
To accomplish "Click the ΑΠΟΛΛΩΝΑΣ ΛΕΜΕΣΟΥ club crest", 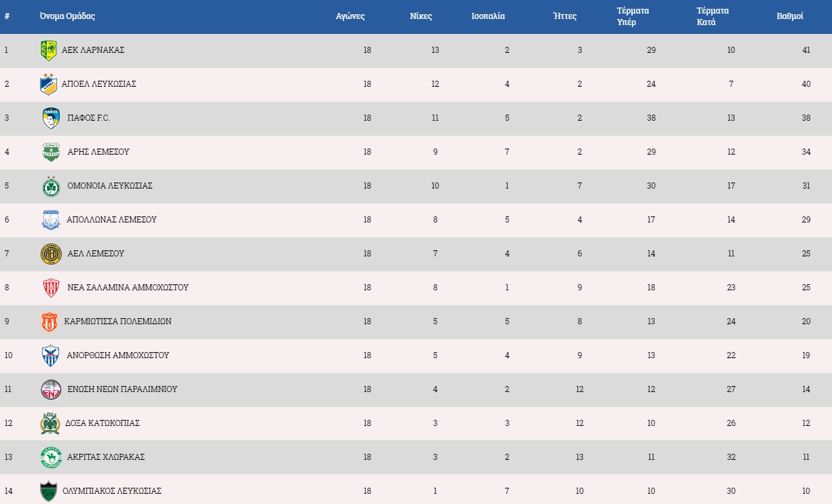I will pyautogui.click(x=51, y=220).
